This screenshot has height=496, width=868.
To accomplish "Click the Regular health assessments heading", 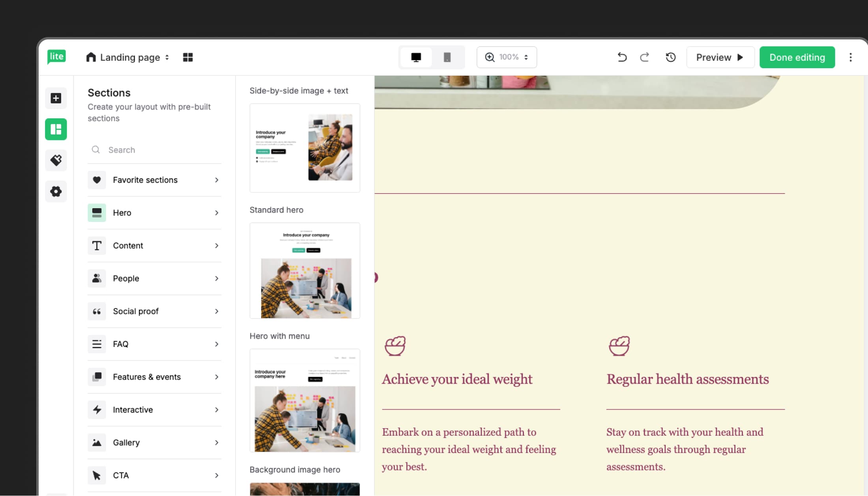I will pyautogui.click(x=688, y=379).
